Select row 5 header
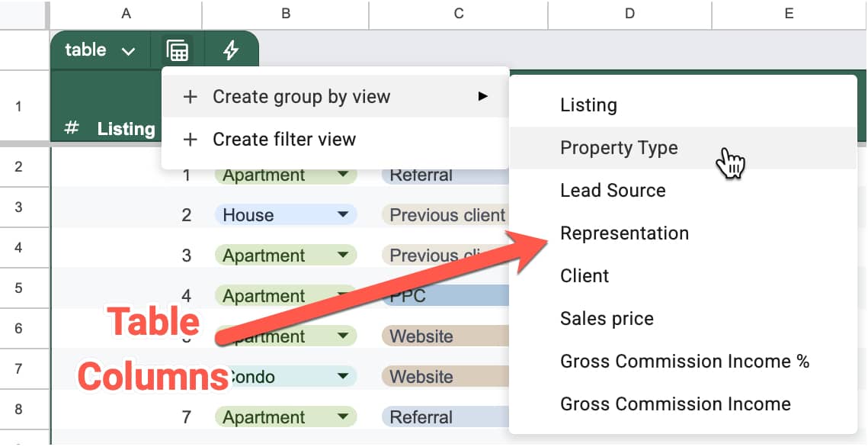Viewport: 868px width, 447px height. click(18, 288)
